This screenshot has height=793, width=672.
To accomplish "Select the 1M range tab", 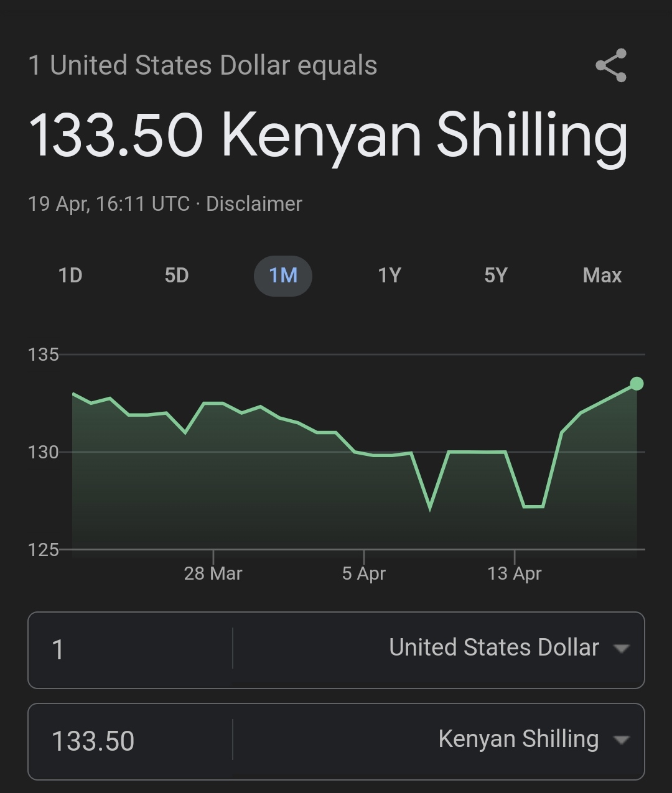I will pyautogui.click(x=283, y=276).
